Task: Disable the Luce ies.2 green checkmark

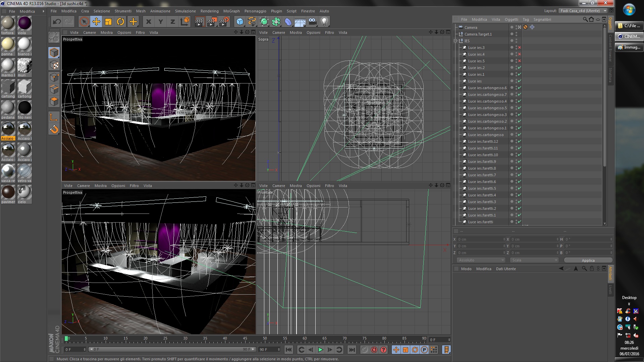Action: [520, 68]
